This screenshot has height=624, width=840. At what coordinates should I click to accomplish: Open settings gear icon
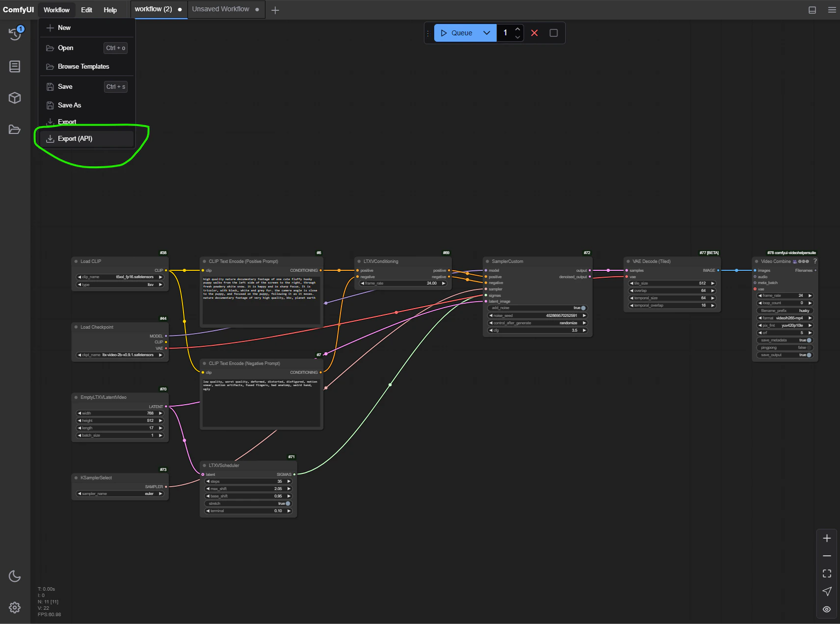pos(15,608)
